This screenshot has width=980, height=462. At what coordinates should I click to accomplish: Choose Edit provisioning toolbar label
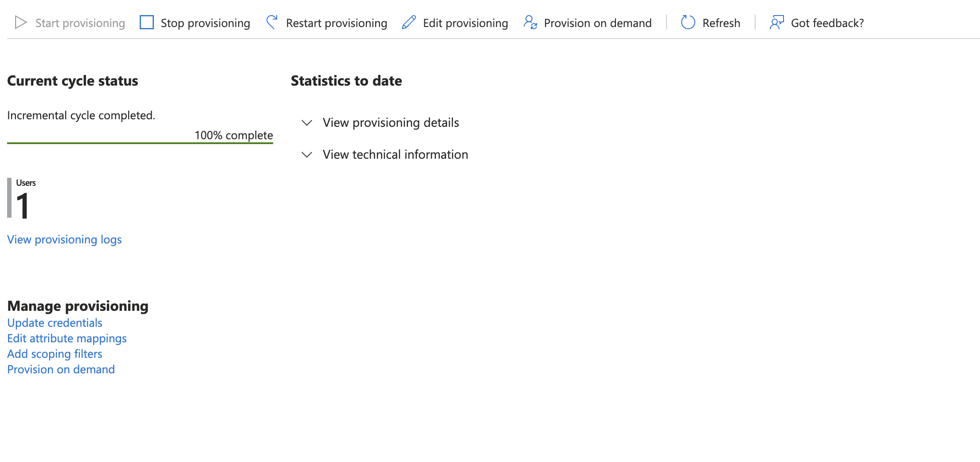coord(466,23)
